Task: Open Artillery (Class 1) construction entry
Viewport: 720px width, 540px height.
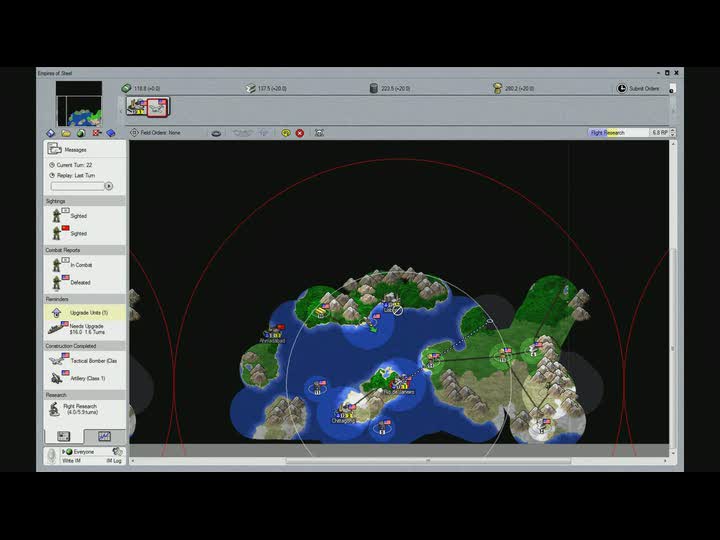Action: (x=84, y=378)
